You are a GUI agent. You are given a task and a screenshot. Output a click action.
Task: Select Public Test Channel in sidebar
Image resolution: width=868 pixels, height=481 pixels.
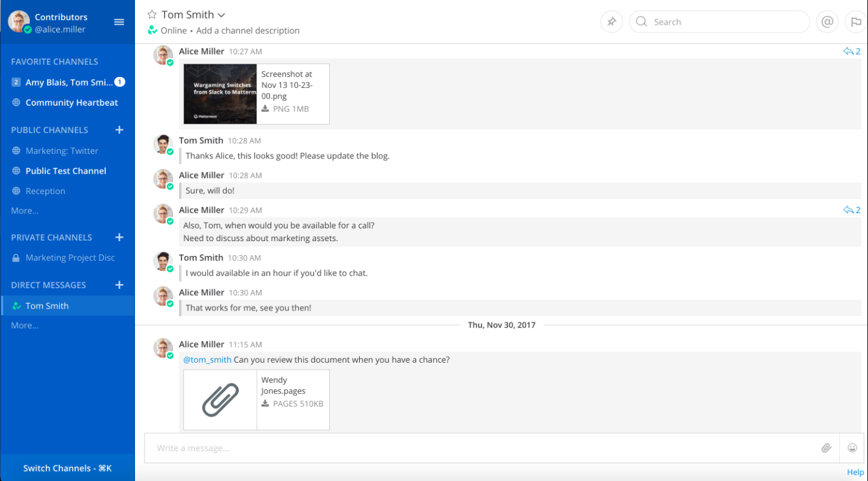point(66,171)
